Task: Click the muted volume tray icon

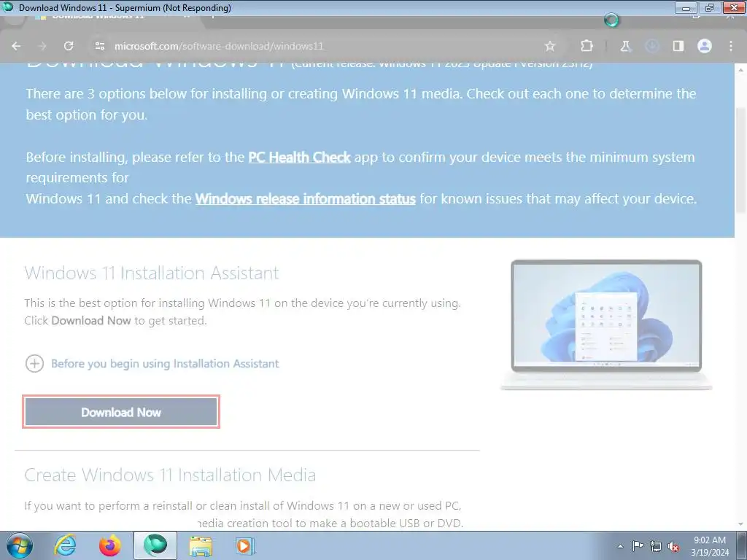Action: point(673,546)
